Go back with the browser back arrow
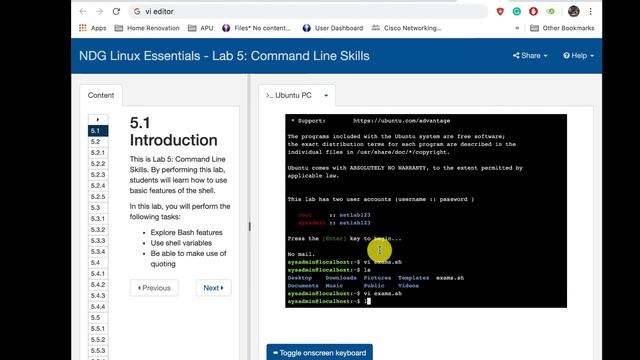640x360 pixels. point(83,11)
